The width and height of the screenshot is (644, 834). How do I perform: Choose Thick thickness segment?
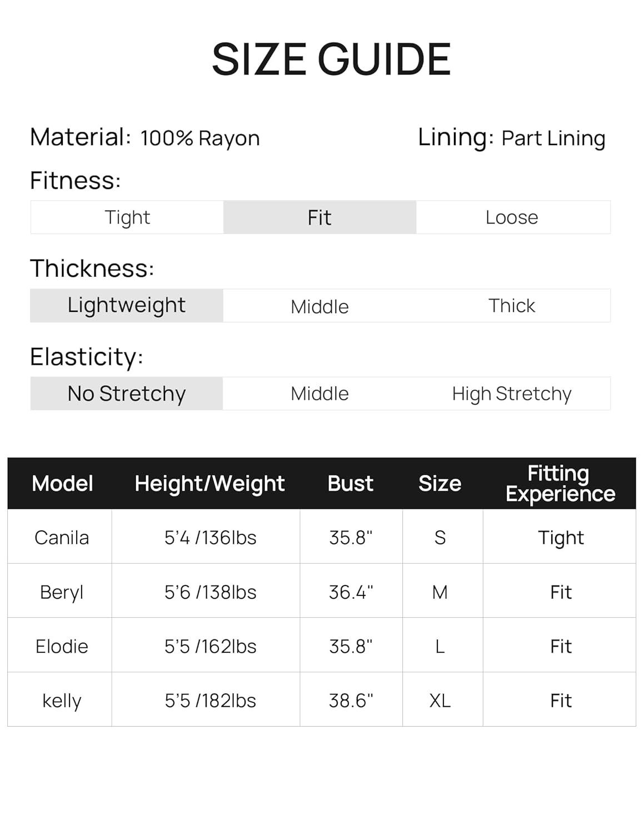click(512, 306)
